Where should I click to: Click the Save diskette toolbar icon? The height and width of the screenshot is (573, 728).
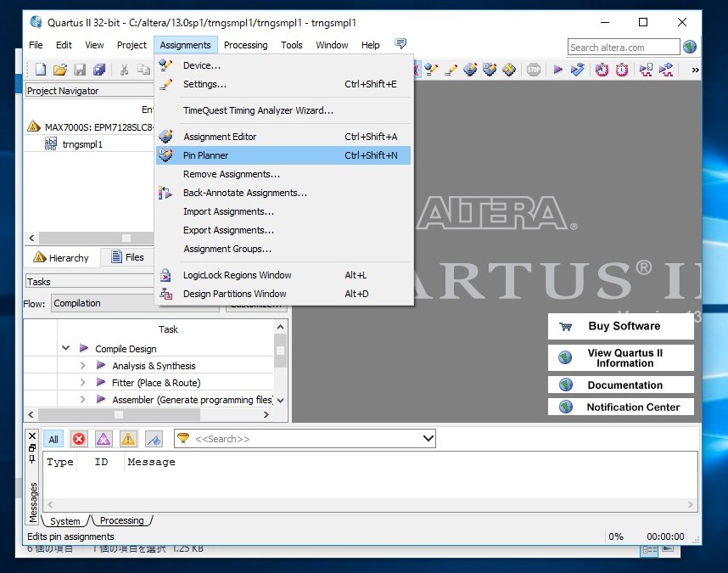[x=80, y=70]
